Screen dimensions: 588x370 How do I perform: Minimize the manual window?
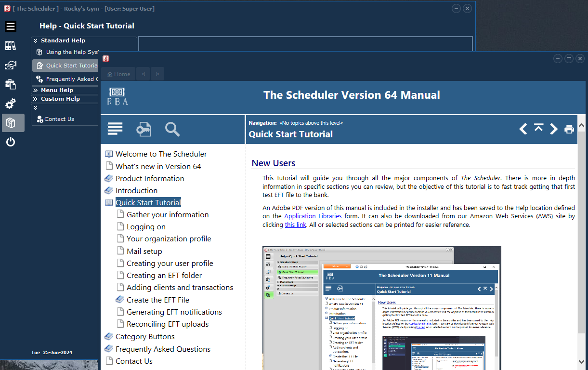558,59
